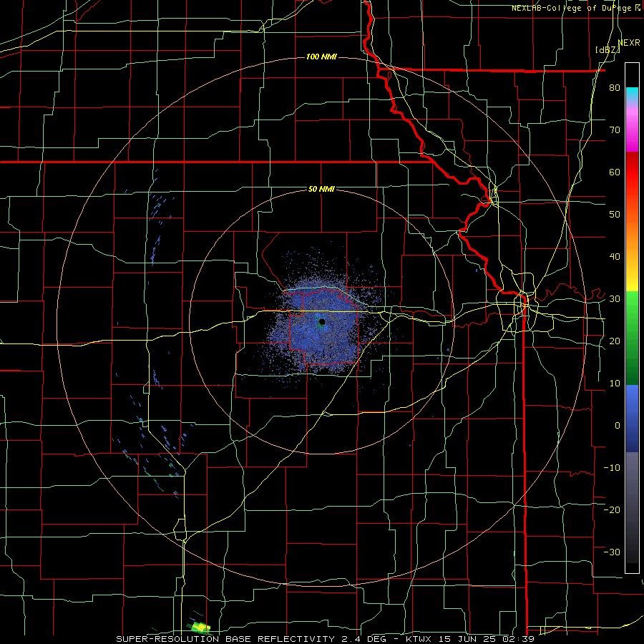Click the 60 value on dBZ scale
Screen dimensions: 644x644
coord(615,172)
